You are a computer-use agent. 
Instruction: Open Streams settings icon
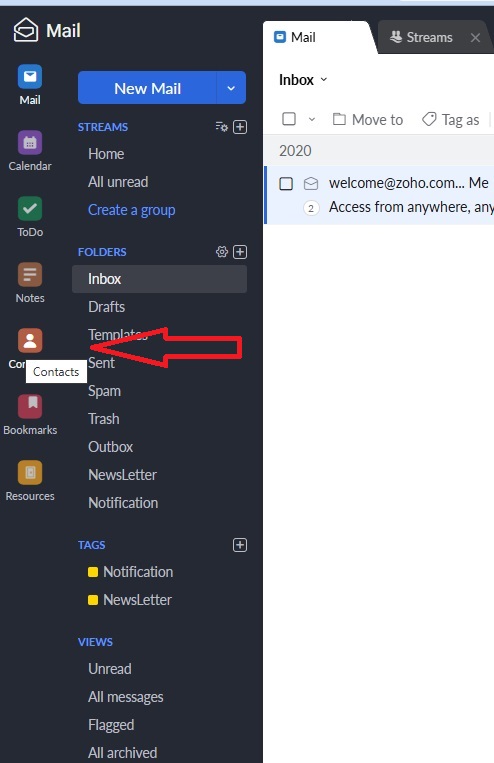(221, 127)
